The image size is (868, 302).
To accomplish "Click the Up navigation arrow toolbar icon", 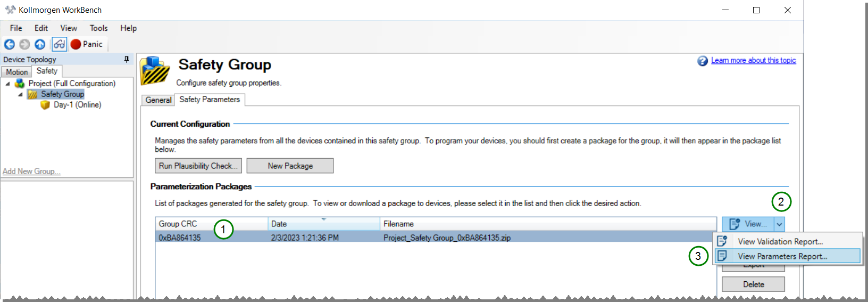I will click(40, 44).
